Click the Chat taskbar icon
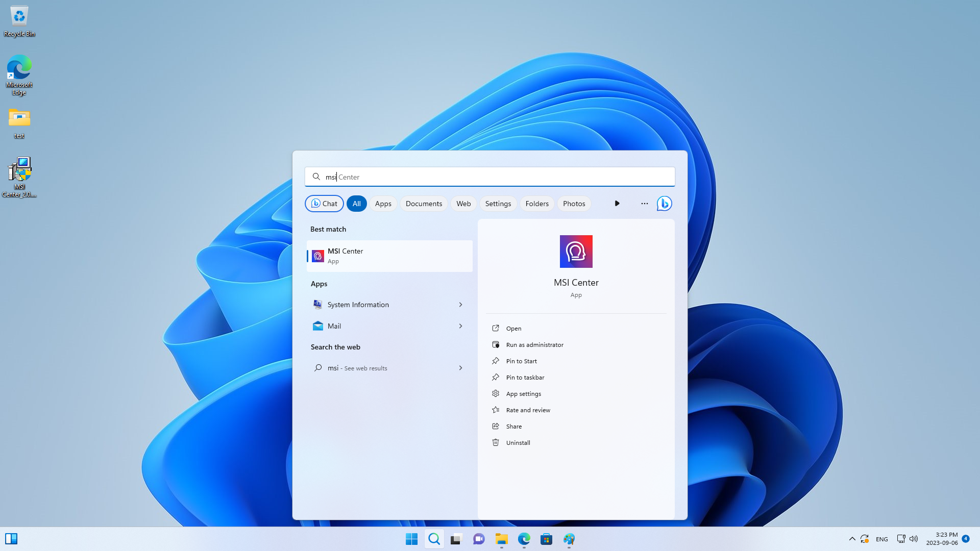 (479, 539)
